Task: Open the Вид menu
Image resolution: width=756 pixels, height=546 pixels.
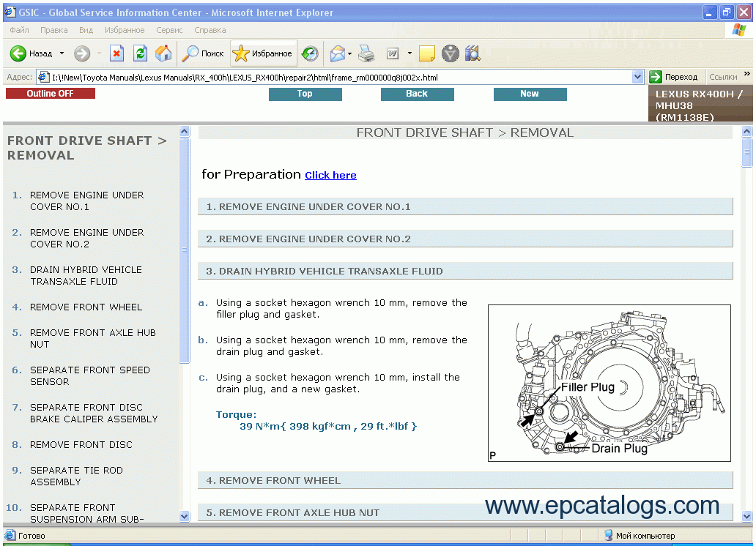Action: 86,30
